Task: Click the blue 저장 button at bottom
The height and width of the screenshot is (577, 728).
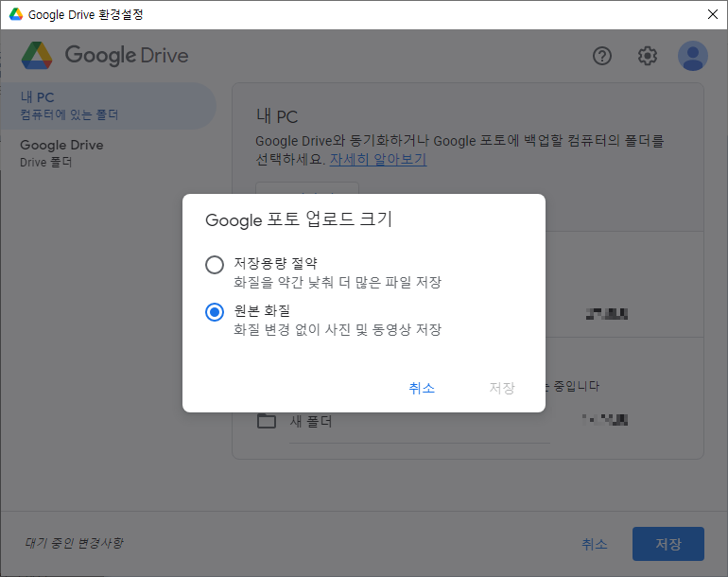Action: pos(668,544)
